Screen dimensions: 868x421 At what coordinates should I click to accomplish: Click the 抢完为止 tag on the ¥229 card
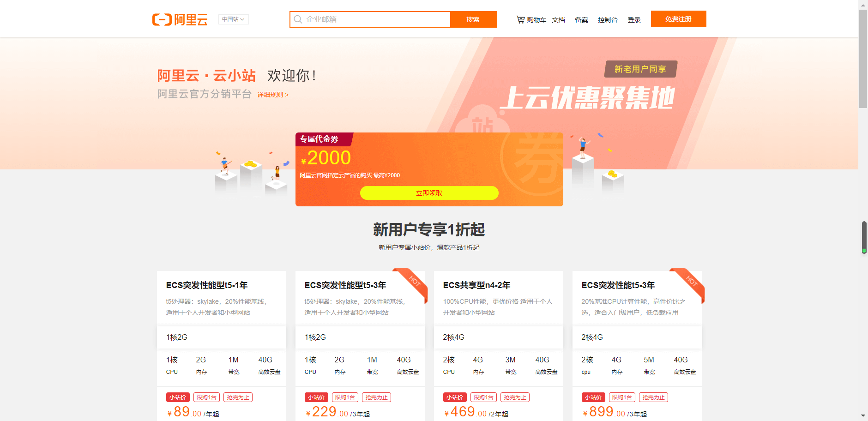click(x=376, y=397)
